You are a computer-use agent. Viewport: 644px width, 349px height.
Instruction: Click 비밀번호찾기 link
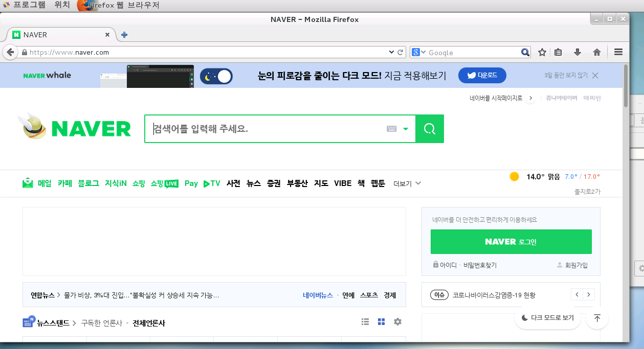(x=480, y=265)
